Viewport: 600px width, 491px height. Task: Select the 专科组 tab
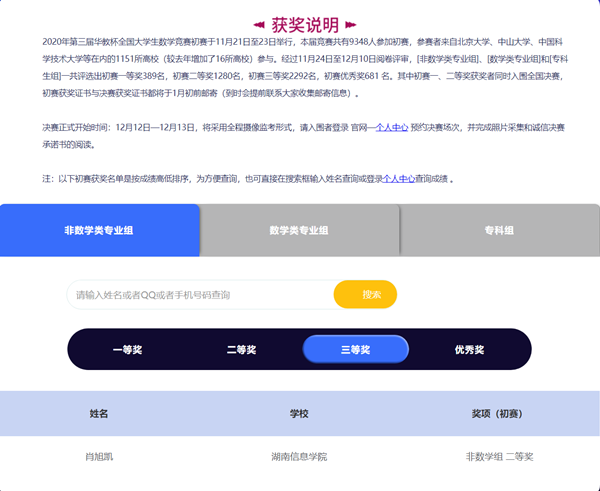[499, 230]
